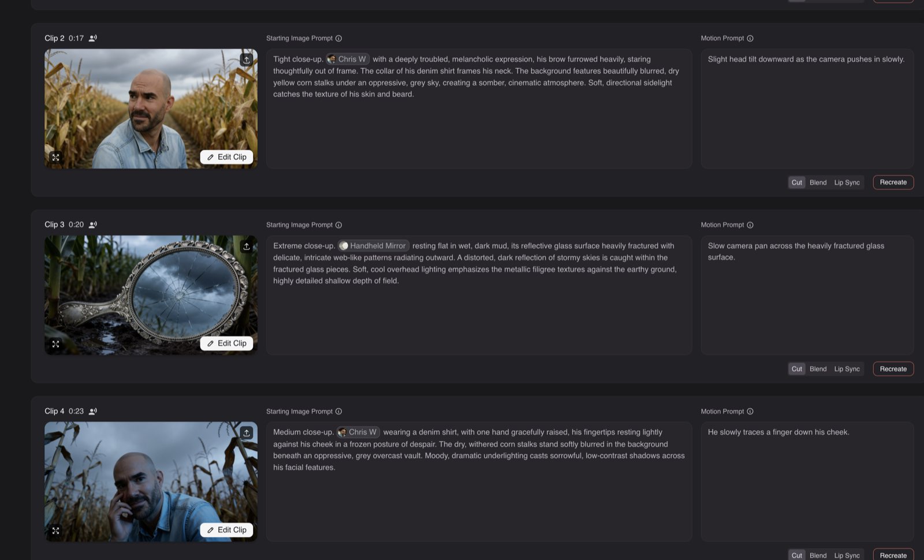This screenshot has width=924, height=560.
Task: Edit Clip 2 motion prompt about head tilt
Action: point(807,109)
